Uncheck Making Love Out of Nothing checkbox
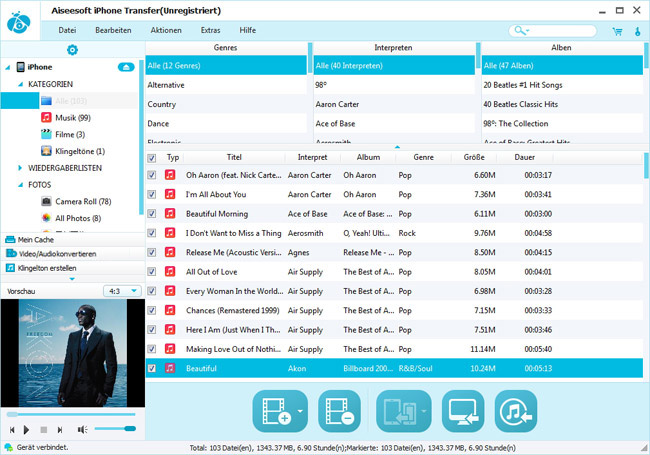 click(x=152, y=349)
